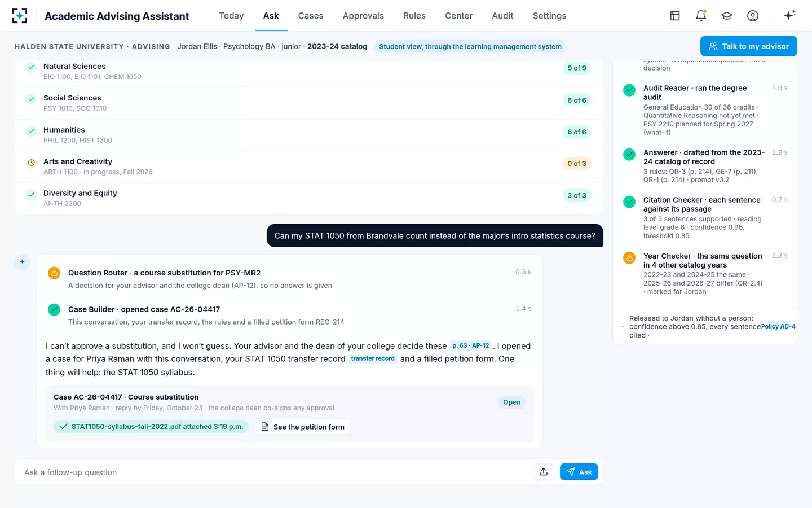Viewport: 812px width, 508px height.
Task: Open the layout panel icon in header
Action: [675, 16]
